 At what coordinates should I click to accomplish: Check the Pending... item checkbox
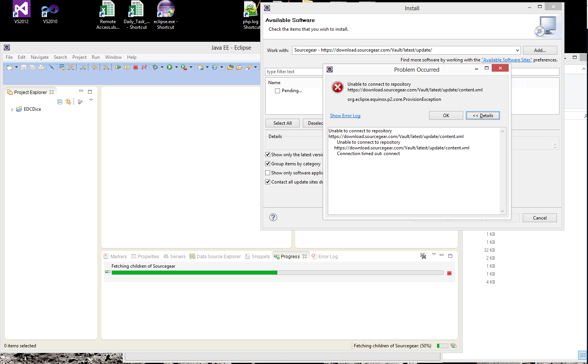point(278,91)
